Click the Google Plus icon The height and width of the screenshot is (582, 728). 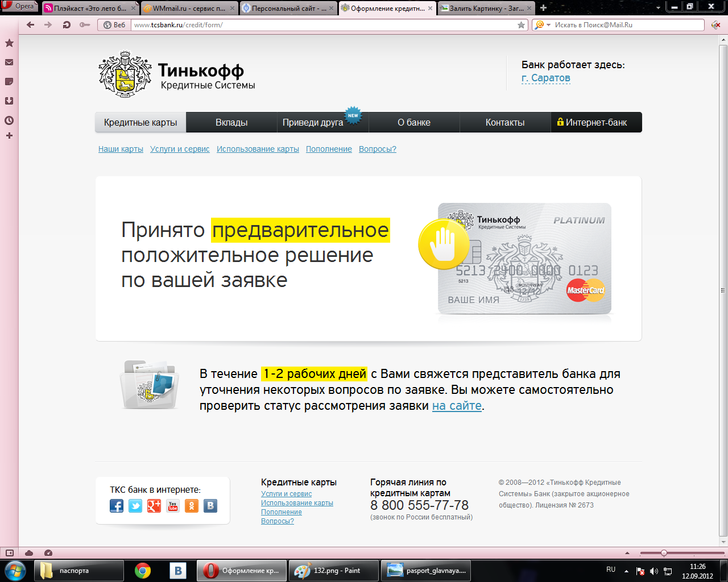tap(154, 506)
